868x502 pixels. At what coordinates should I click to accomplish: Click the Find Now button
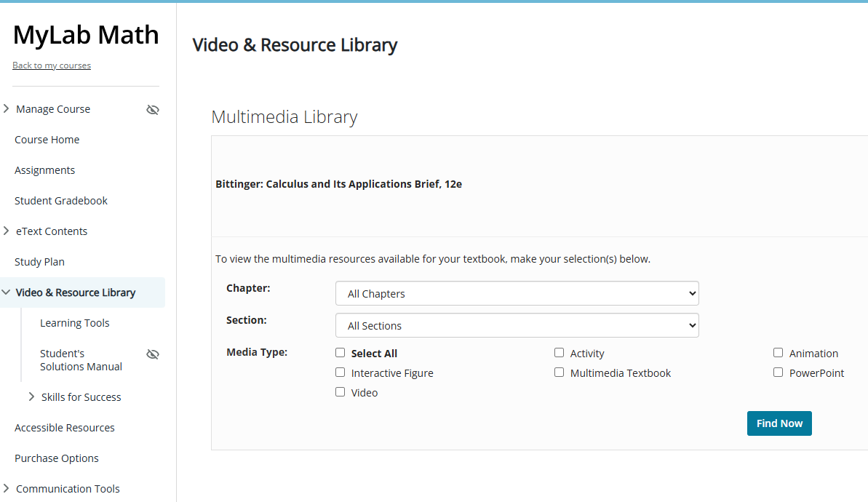(x=779, y=423)
